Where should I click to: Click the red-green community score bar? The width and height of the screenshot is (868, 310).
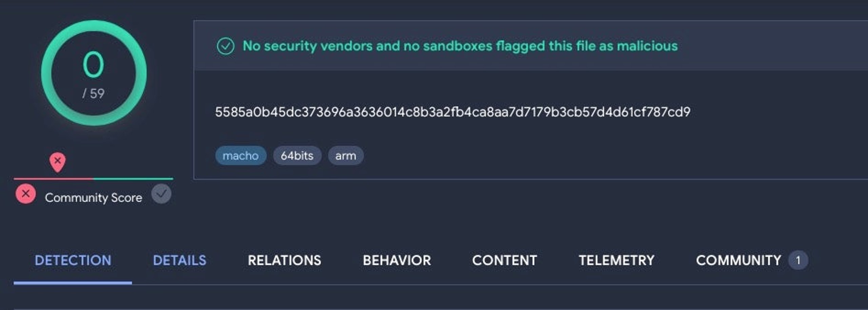coord(94,179)
